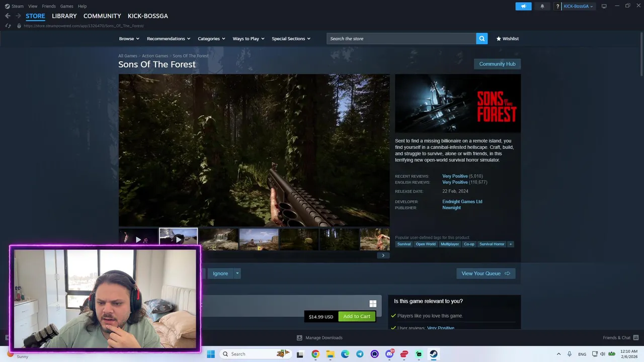Expand Special Sections dropdown
This screenshot has height=362, width=644.
click(x=291, y=39)
